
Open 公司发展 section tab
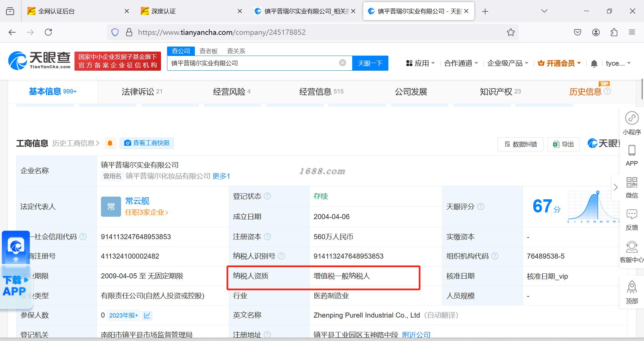pyautogui.click(x=411, y=91)
